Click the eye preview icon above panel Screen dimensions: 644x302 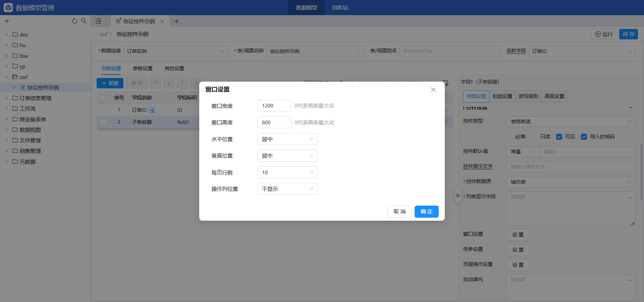(446, 83)
